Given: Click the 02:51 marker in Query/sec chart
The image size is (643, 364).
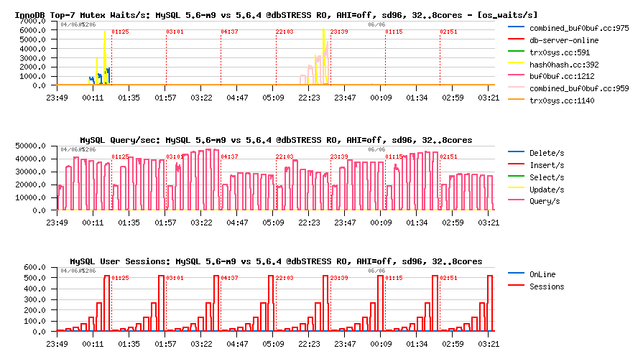Looking at the screenshot, I should 448,157.
